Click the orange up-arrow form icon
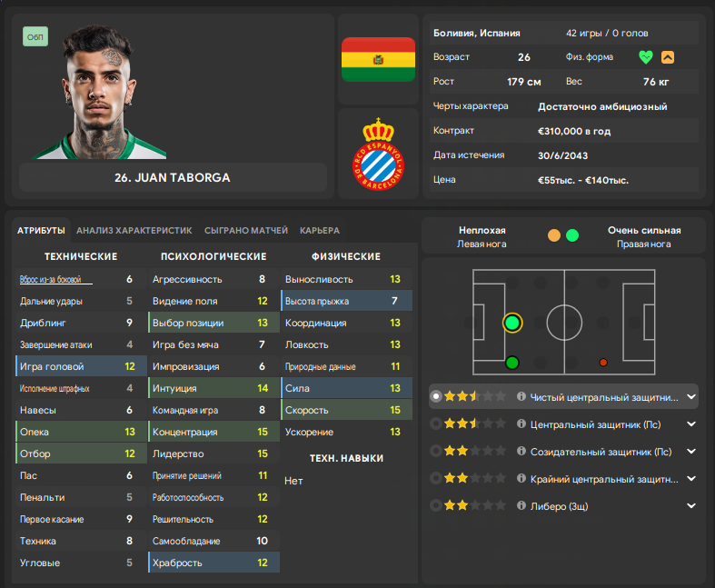 point(668,57)
